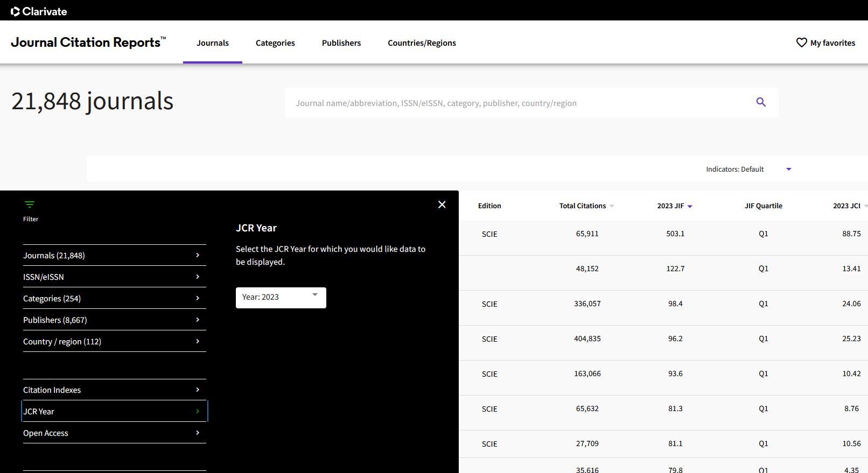868x473 pixels.
Task: Click the 81.3 JIF value
Action: (675, 408)
